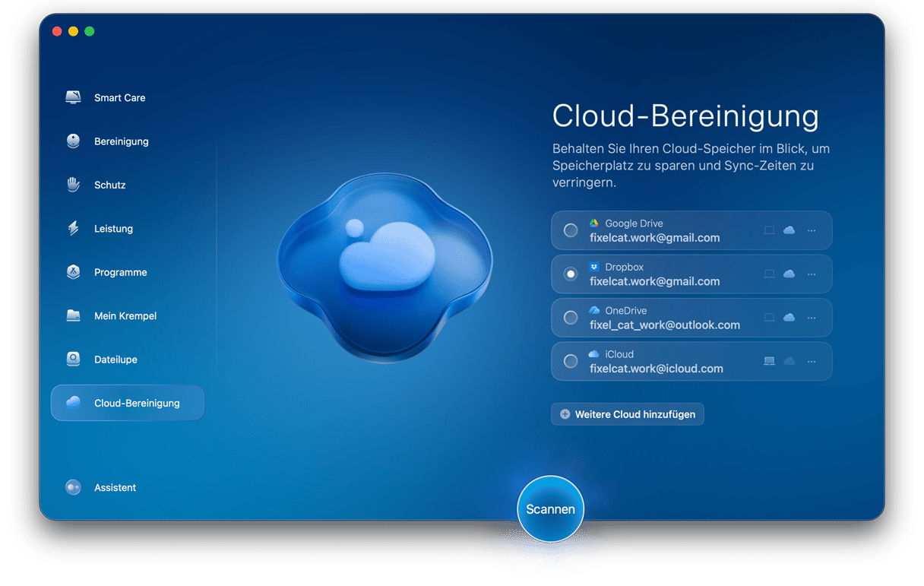The height and width of the screenshot is (586, 924).
Task: Select the Bereinigung sidebar icon
Action: pos(73,141)
